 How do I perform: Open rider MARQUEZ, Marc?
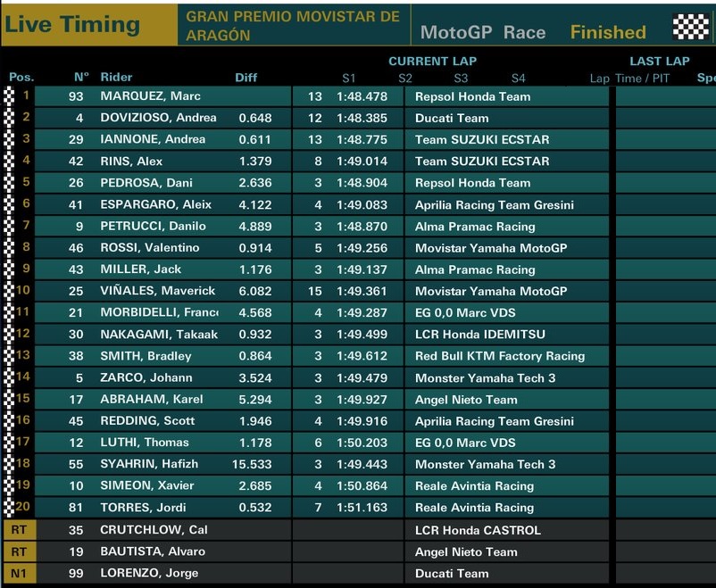[150, 96]
